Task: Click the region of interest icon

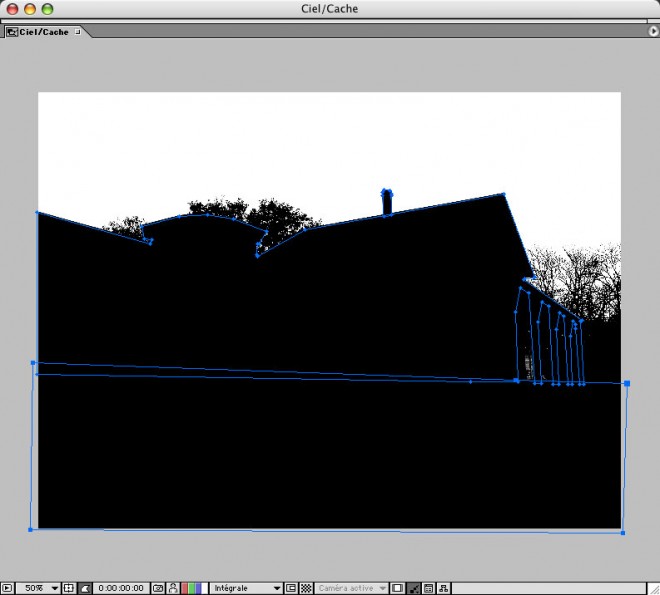Action: (x=291, y=588)
